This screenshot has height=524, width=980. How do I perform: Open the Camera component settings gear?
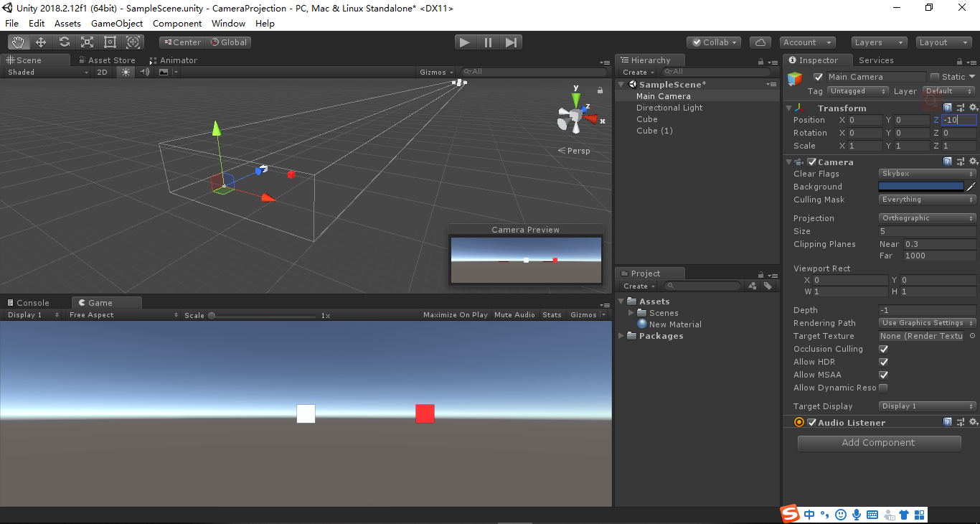tap(973, 162)
